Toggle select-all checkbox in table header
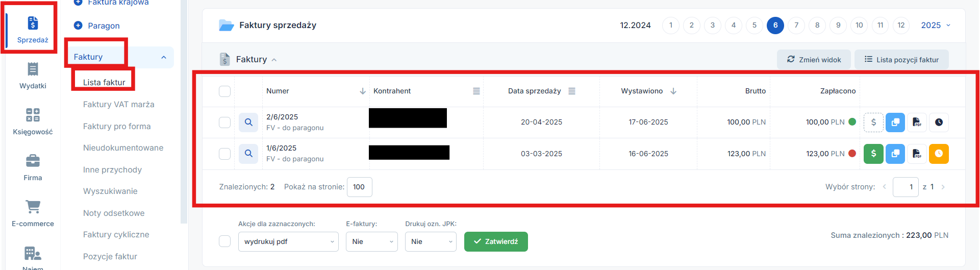 click(x=224, y=91)
